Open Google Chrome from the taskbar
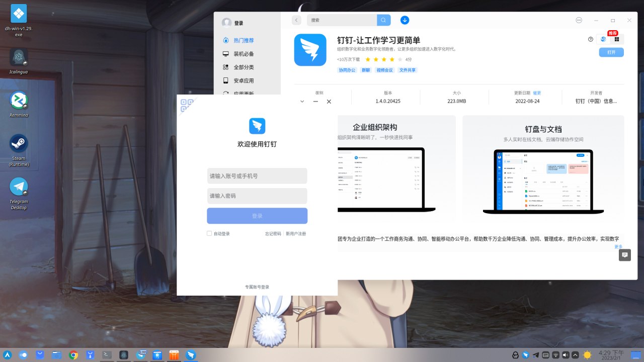This screenshot has width=644, height=362. point(73,355)
